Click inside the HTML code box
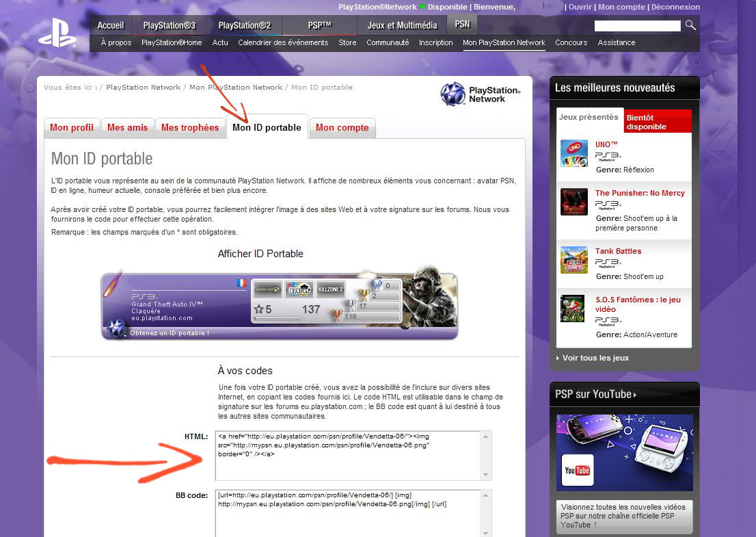This screenshot has width=756, height=537. (353, 456)
